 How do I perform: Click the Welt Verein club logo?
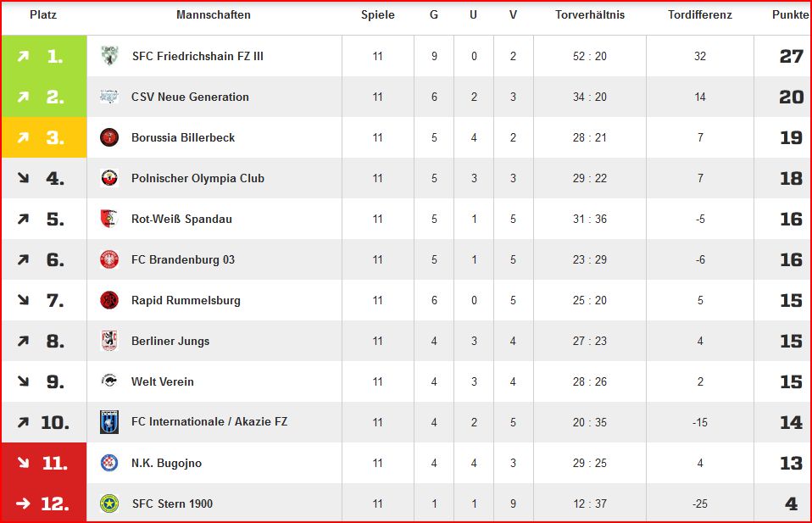click(109, 381)
